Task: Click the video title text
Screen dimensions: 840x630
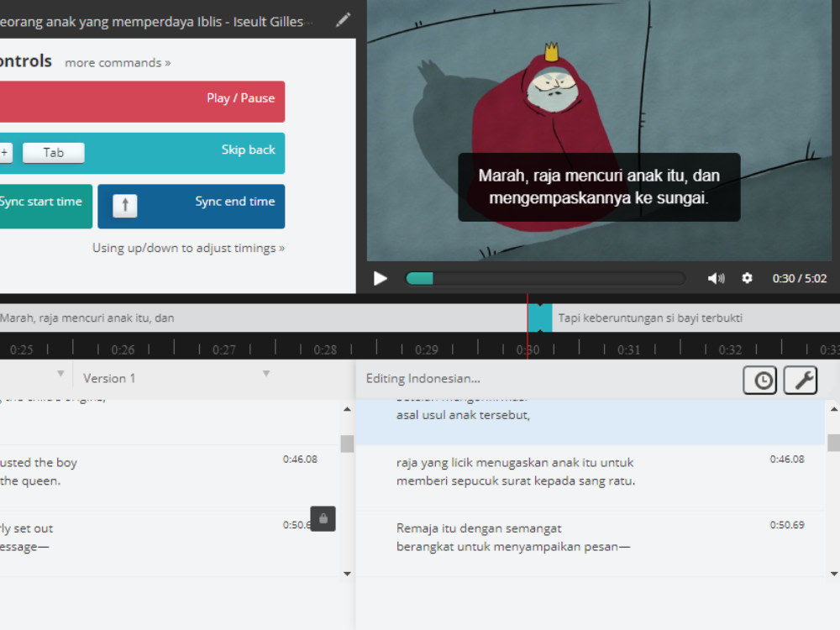Action: pos(155,22)
